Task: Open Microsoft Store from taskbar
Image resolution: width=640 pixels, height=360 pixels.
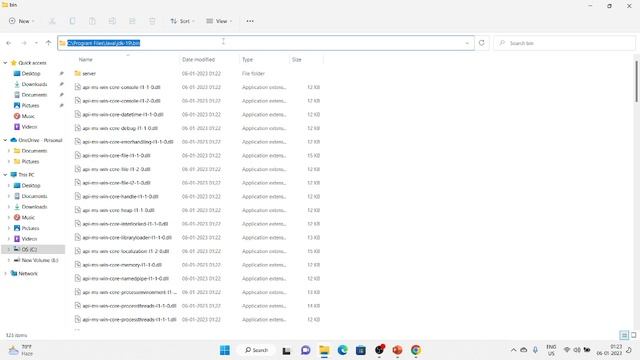Action: pyautogui.click(x=361, y=350)
